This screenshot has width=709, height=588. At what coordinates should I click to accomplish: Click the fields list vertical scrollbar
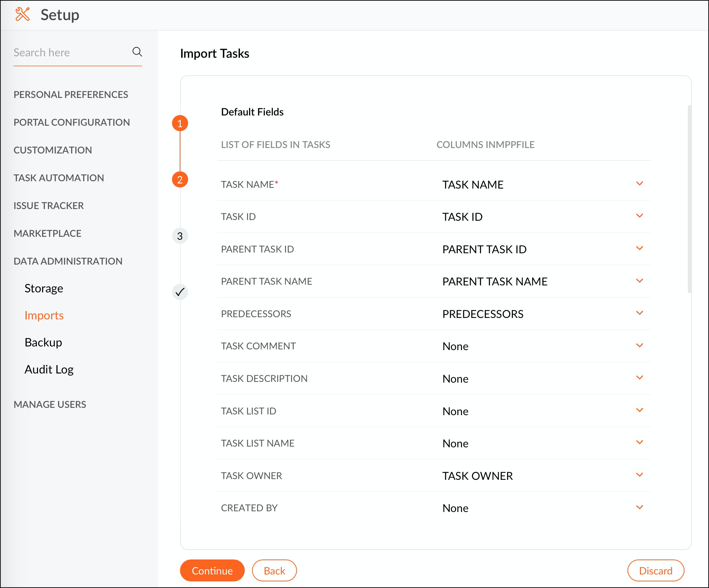click(x=689, y=199)
